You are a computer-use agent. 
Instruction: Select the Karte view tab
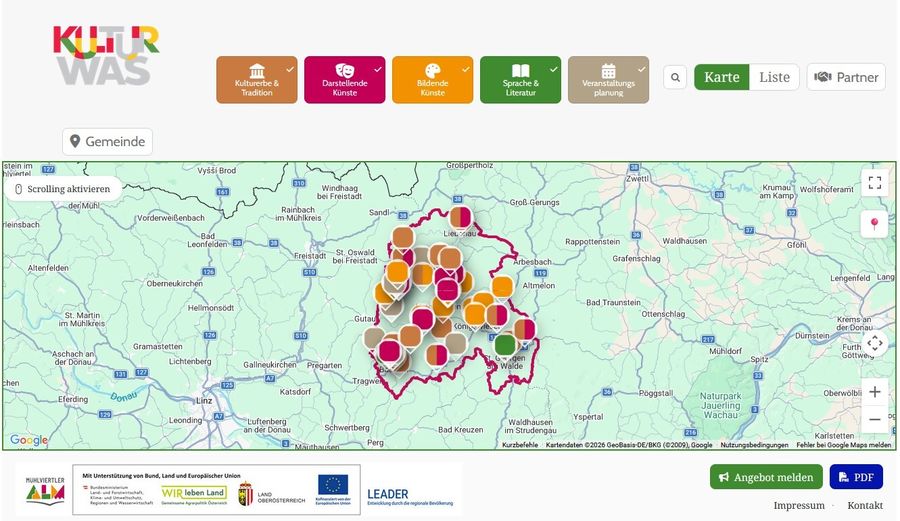(x=721, y=77)
